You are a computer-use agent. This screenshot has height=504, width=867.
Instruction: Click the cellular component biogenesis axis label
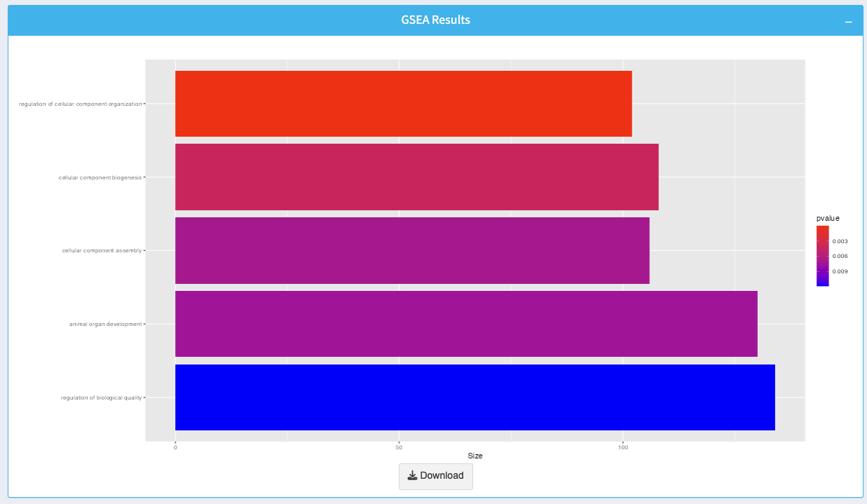click(x=100, y=177)
